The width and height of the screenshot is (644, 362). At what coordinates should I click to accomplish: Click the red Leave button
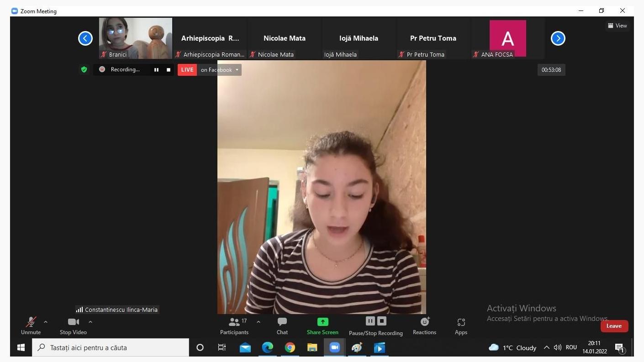pyautogui.click(x=614, y=326)
